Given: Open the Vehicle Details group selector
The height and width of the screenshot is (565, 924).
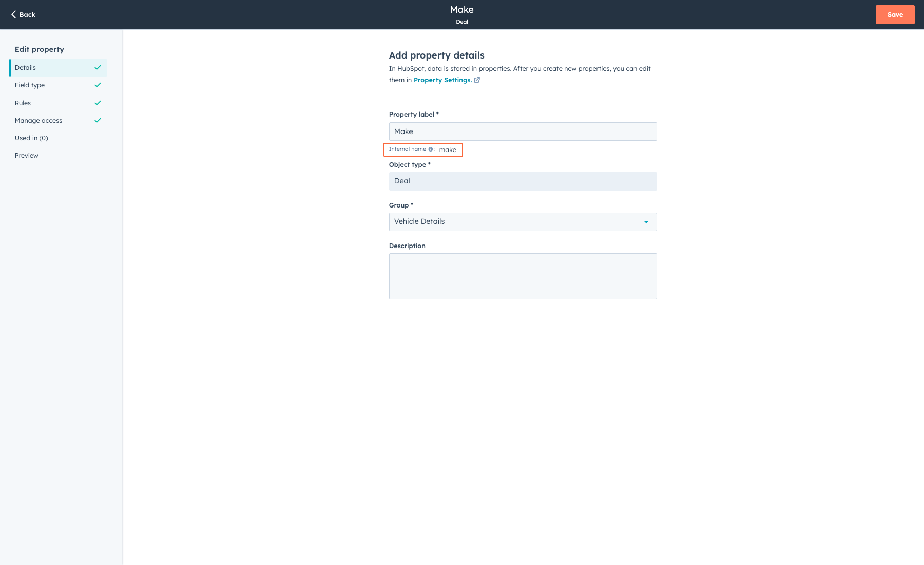Looking at the screenshot, I should pos(523,221).
